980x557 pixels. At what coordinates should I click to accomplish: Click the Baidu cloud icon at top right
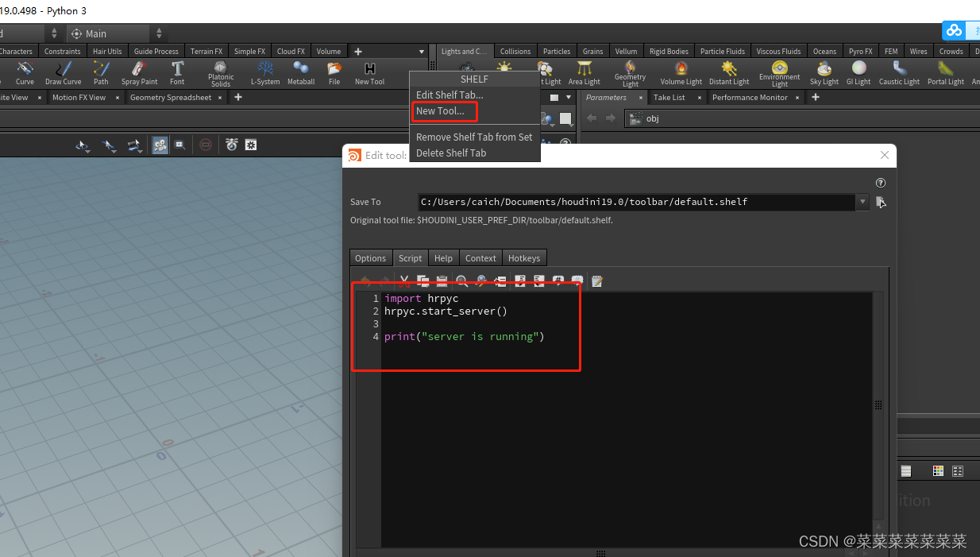[954, 30]
